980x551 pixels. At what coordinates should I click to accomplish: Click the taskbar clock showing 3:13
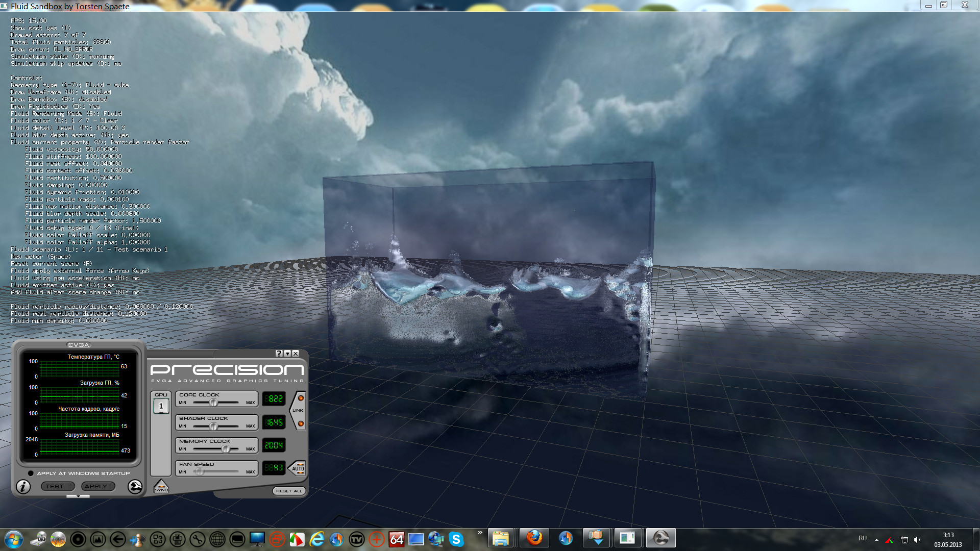click(948, 540)
